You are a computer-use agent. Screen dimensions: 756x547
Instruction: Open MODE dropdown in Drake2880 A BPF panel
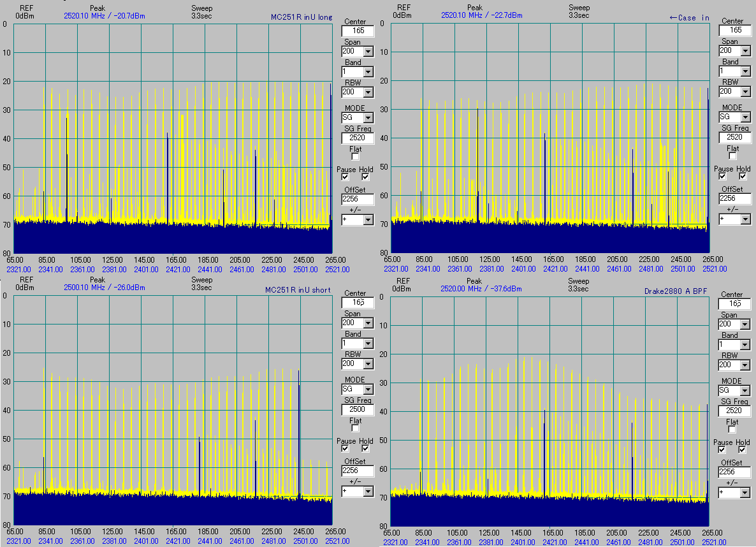(x=745, y=390)
